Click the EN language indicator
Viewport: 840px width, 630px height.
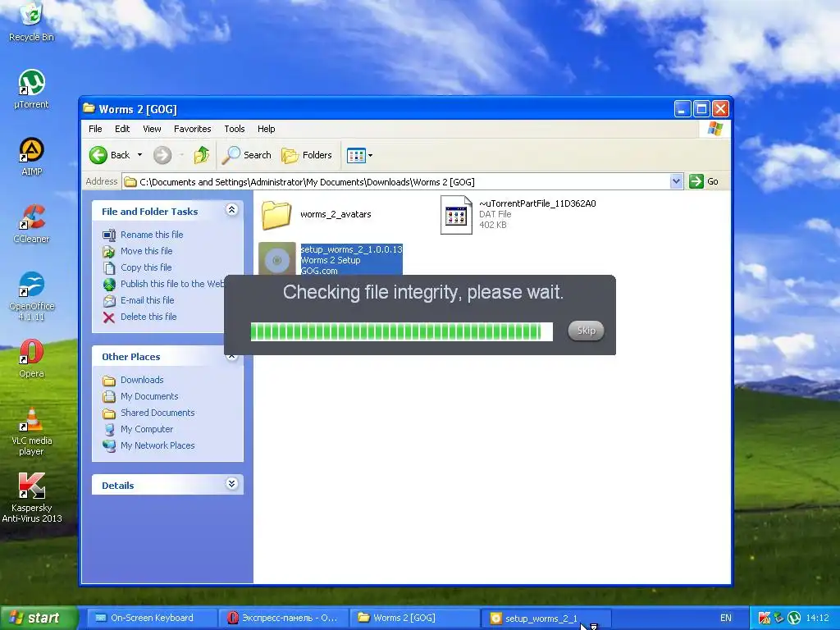tap(725, 619)
